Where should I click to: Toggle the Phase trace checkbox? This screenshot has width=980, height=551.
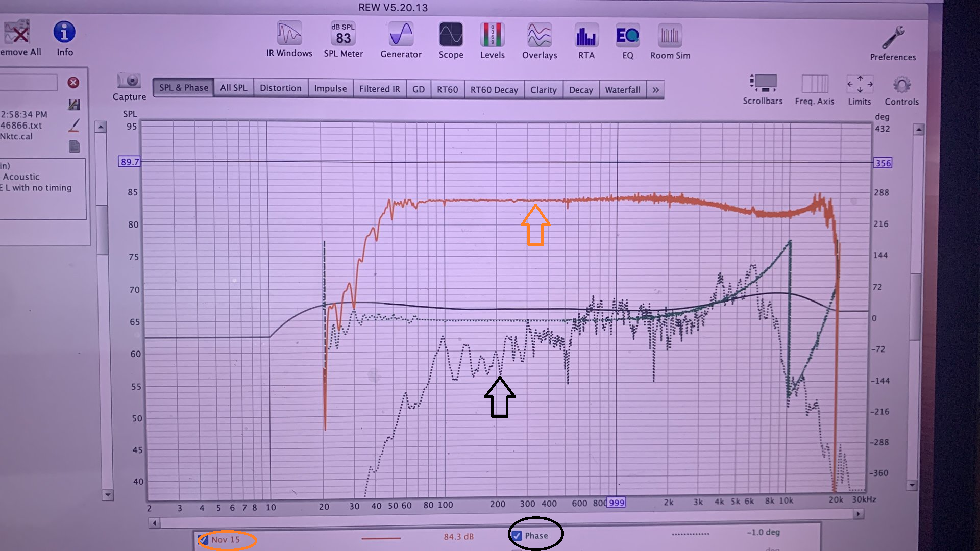pyautogui.click(x=517, y=536)
